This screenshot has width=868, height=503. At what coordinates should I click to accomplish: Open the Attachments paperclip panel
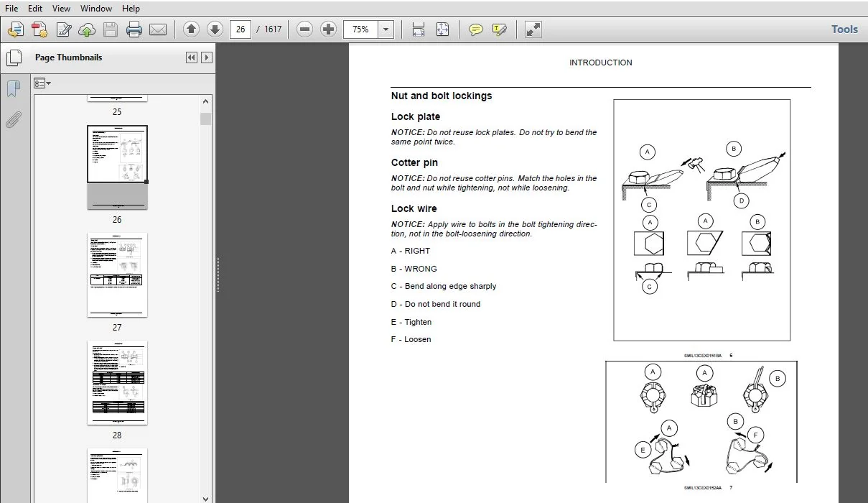click(x=13, y=119)
